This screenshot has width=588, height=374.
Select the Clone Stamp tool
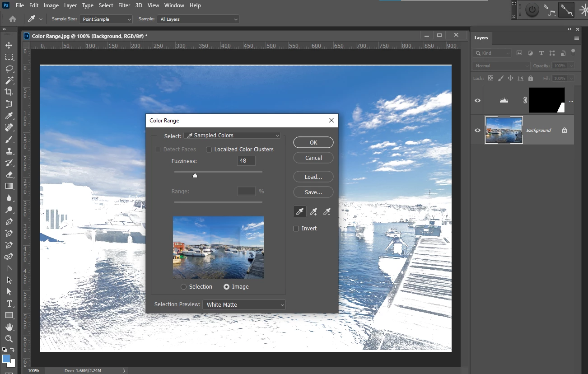(x=9, y=151)
